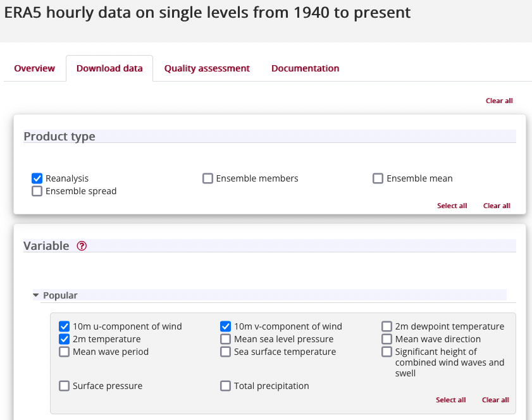
Task: Switch to Quality assessment tab
Action: tap(207, 68)
